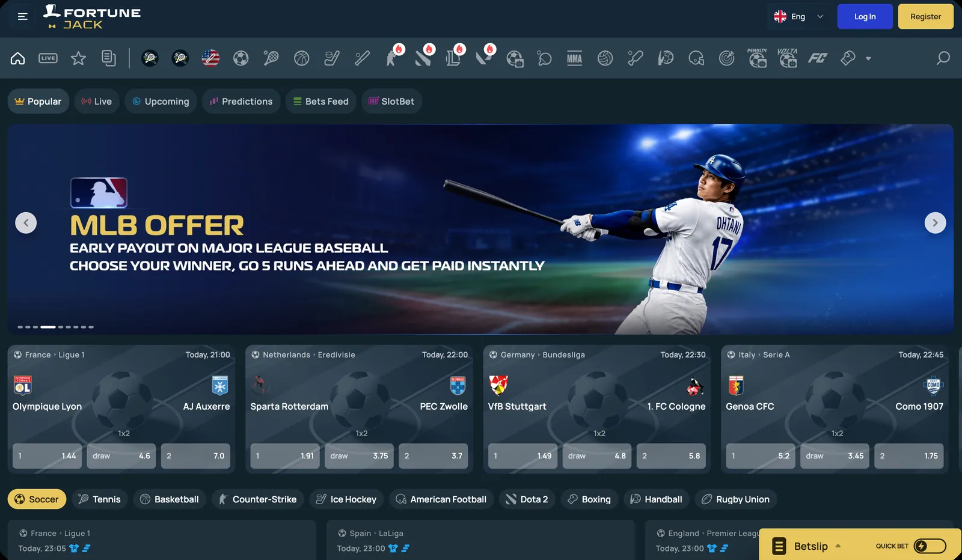Image resolution: width=962 pixels, height=560 pixels.
Task: Select the Valorant icon in sports bar
Action: (483, 58)
